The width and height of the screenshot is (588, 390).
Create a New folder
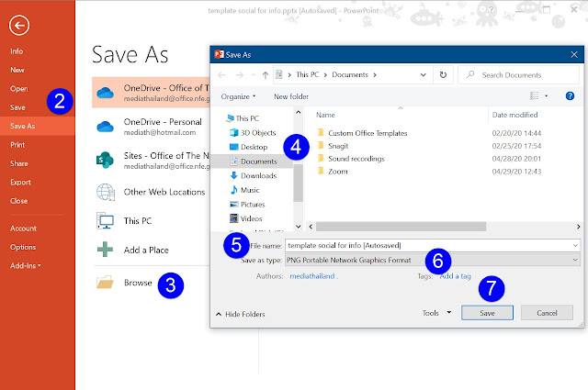pos(291,96)
